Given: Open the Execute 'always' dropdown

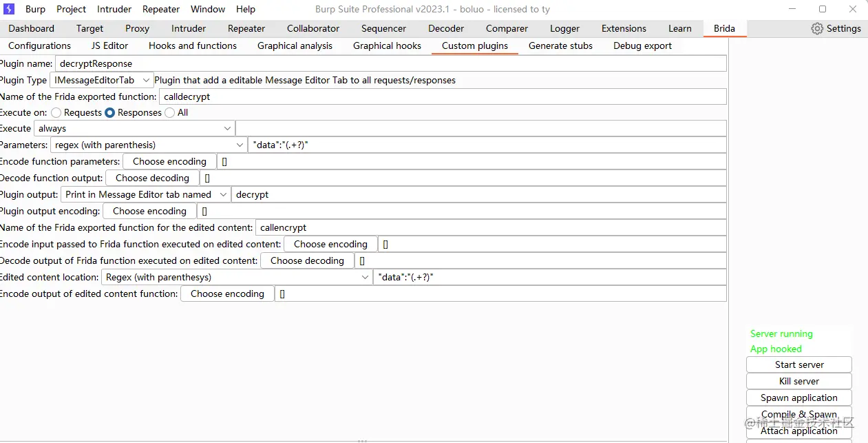Looking at the screenshot, I should tap(134, 128).
